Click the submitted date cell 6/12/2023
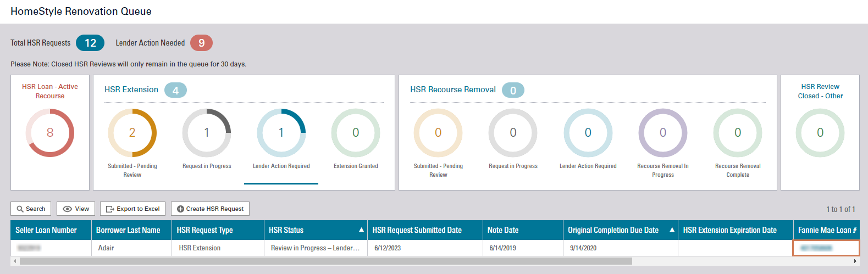The height and width of the screenshot is (274, 868). pyautogui.click(x=425, y=248)
